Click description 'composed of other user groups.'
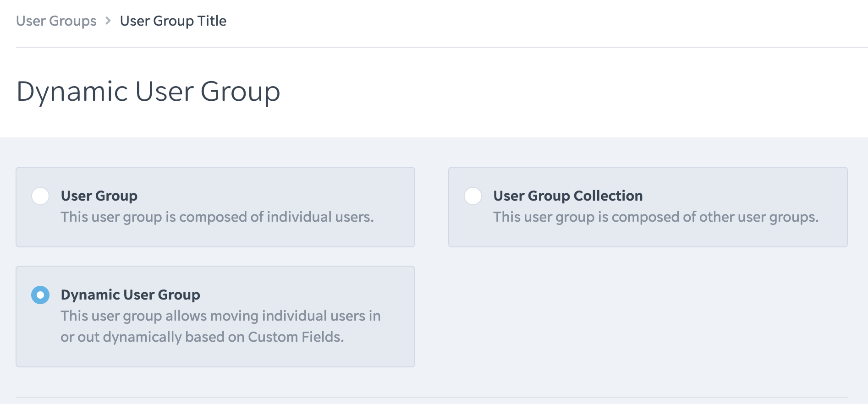868x404 pixels. [715, 217]
